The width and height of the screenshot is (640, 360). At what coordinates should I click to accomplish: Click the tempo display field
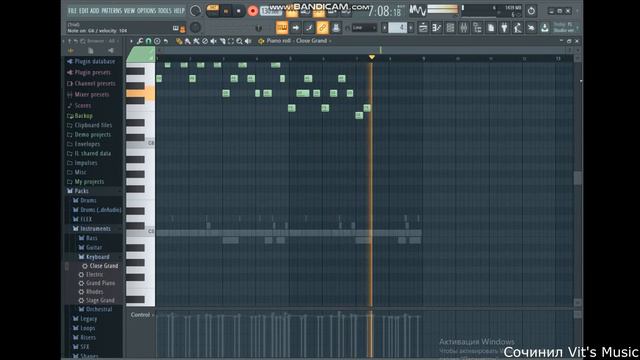point(271,11)
